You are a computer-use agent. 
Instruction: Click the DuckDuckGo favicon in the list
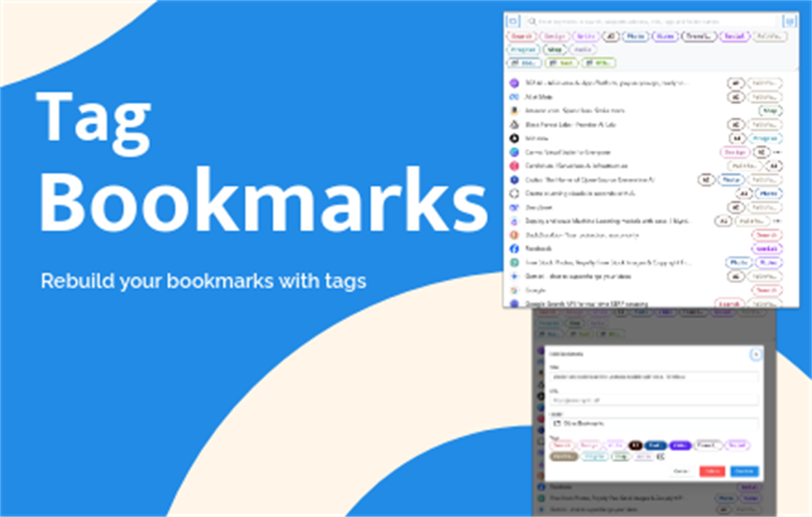click(514, 235)
